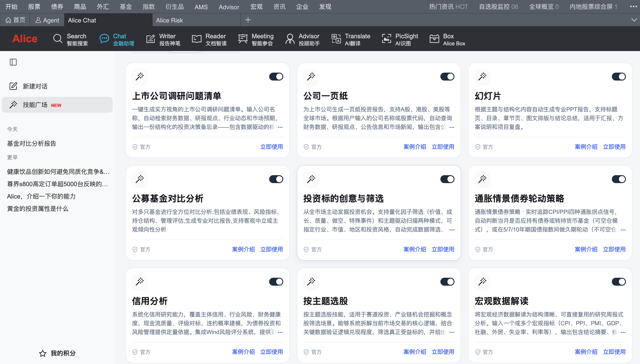Click 立即使用 for 公募基金对比分析

272,249
